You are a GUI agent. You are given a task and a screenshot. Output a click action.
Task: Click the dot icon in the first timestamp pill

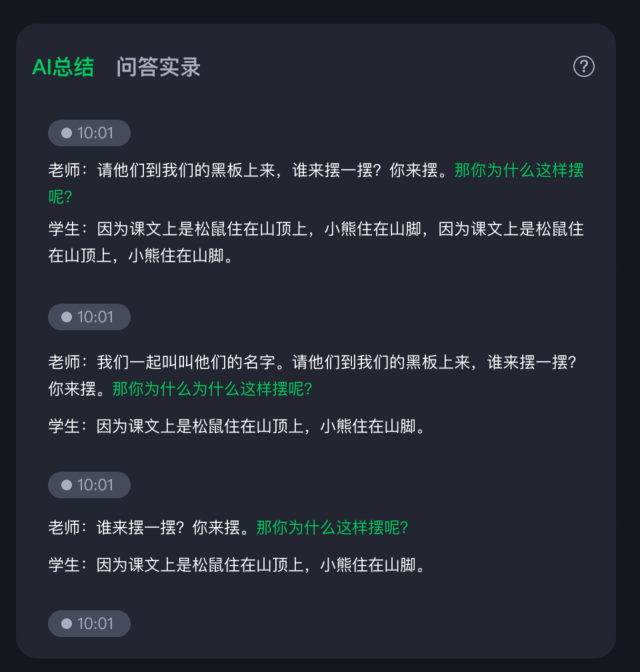(66, 133)
